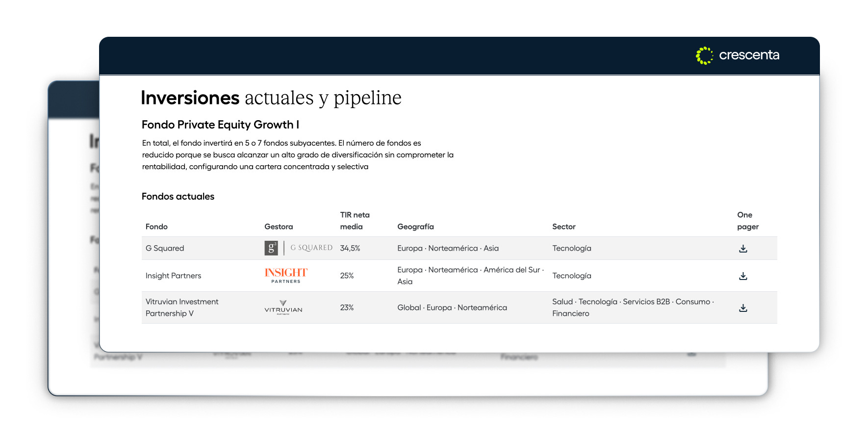Viewport: 868px width, 433px height.
Task: Click the Insight Partners 'Tecnología' sector cell
Action: pos(572,276)
